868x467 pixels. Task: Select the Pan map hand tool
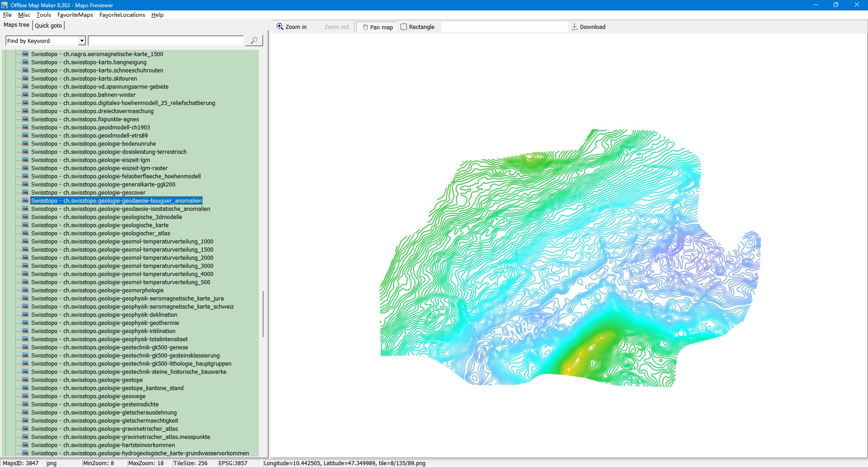coord(377,27)
